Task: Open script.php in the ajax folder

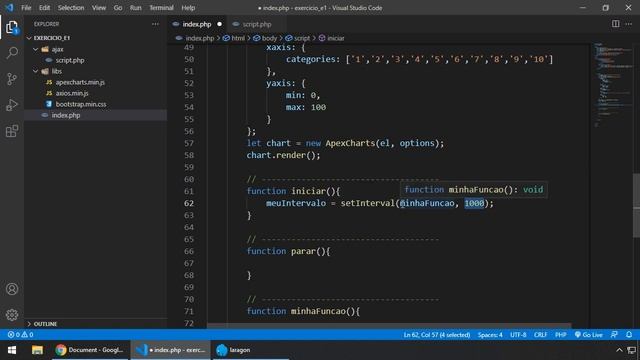Action: click(70, 60)
